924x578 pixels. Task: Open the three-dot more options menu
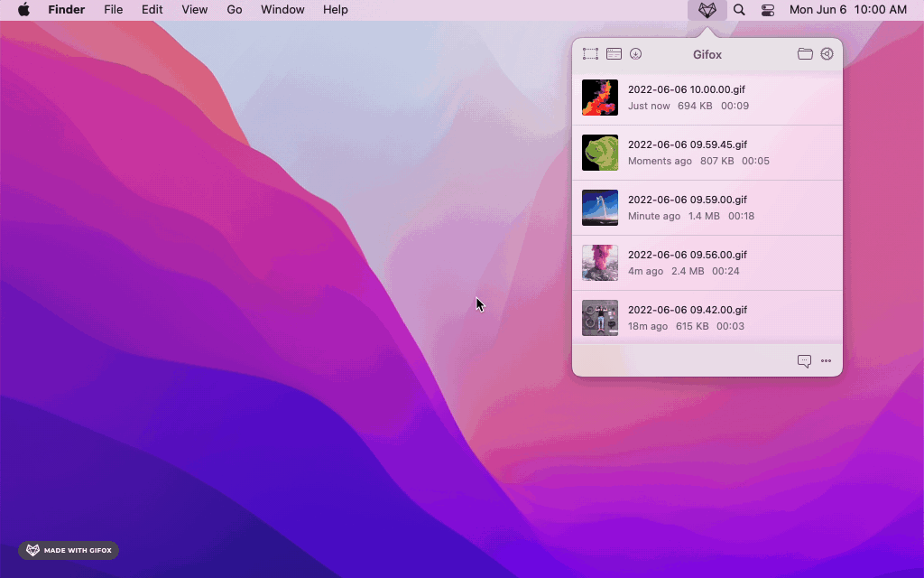(827, 361)
